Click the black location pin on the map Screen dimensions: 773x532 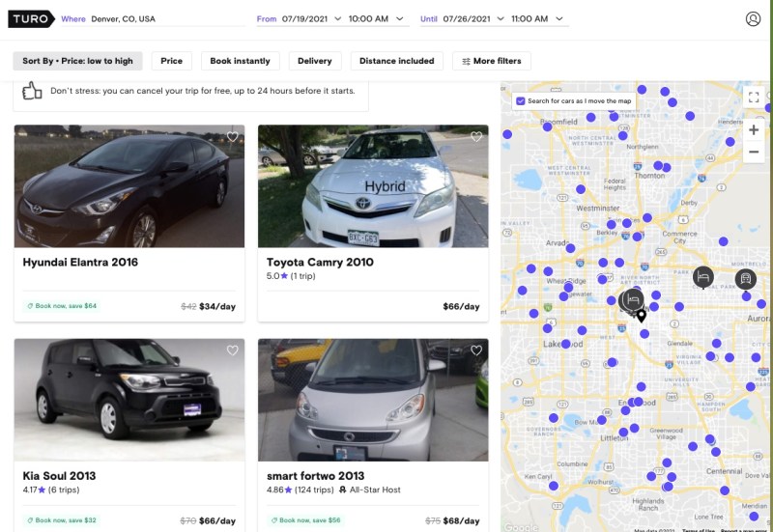[x=641, y=316]
